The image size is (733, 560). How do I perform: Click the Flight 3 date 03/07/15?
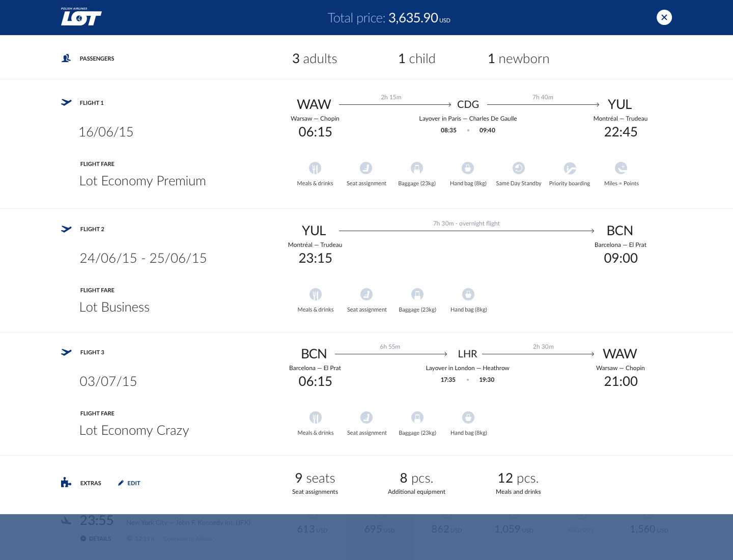(108, 381)
